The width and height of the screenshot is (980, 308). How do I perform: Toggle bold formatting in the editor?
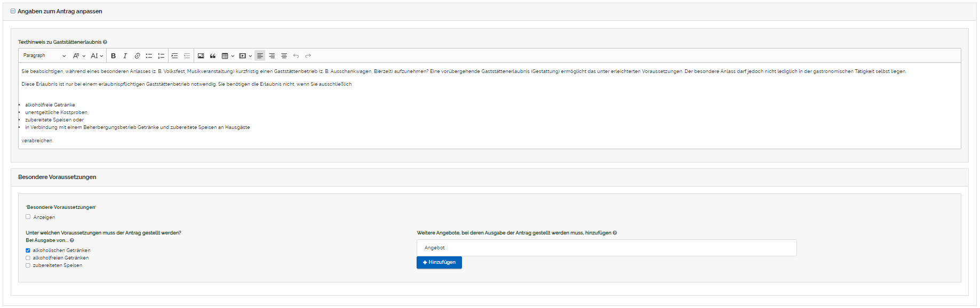point(113,56)
